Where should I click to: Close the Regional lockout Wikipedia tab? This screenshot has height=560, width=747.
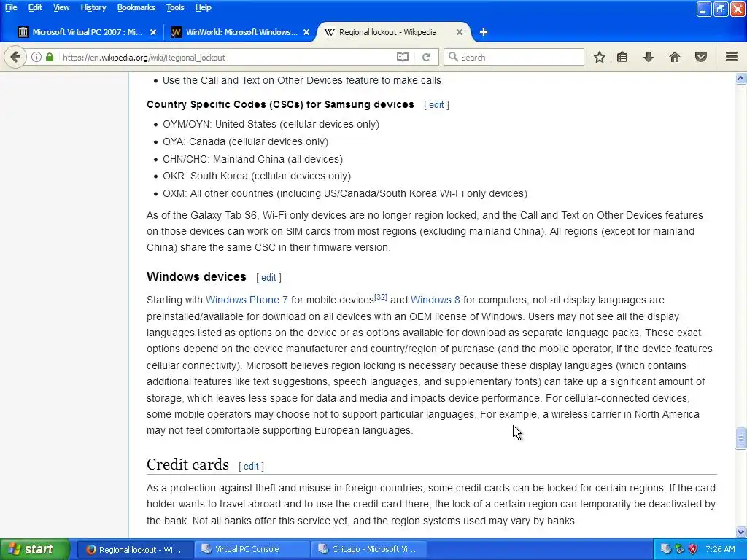tap(460, 32)
